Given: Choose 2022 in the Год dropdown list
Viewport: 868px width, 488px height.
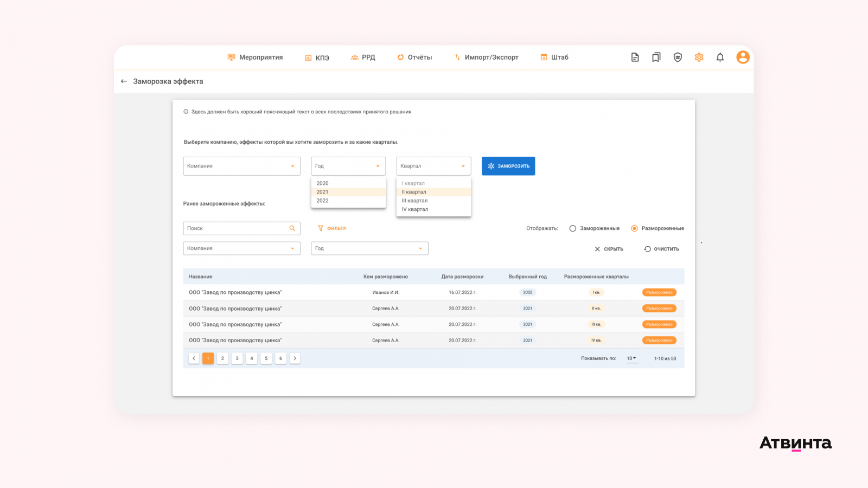Looking at the screenshot, I should 323,201.
